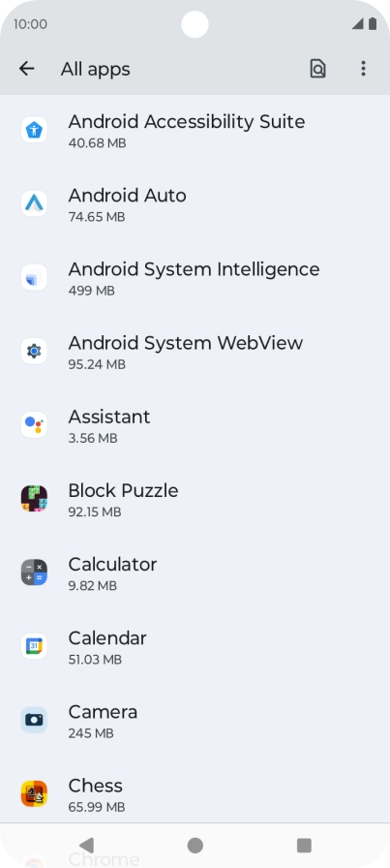
Task: Tap the Android Accessibility Suite icon
Action: click(x=34, y=130)
